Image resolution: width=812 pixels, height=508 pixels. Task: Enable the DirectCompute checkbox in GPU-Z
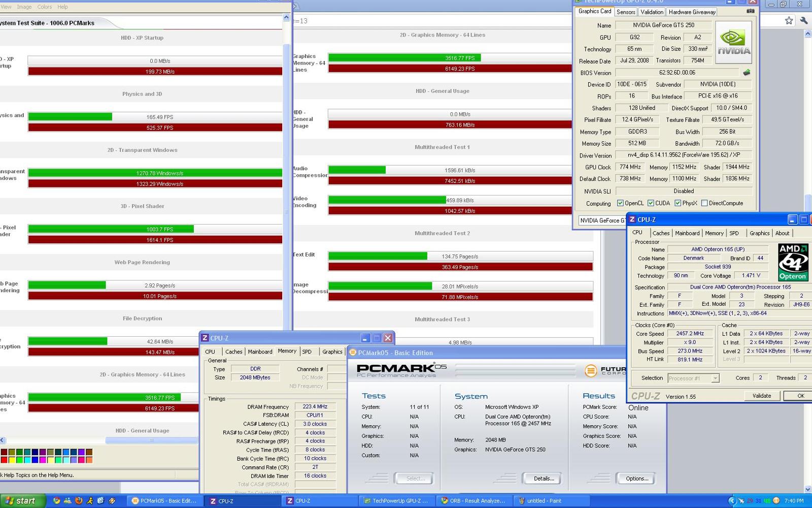coord(704,203)
